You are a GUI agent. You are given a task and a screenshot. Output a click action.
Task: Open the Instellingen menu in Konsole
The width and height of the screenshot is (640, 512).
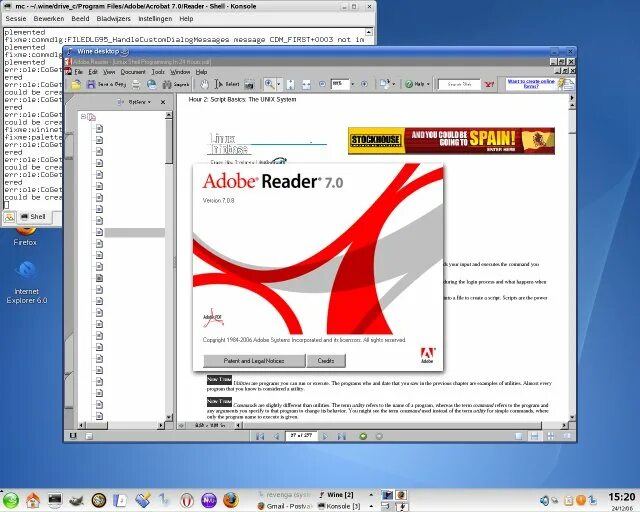tap(155, 19)
